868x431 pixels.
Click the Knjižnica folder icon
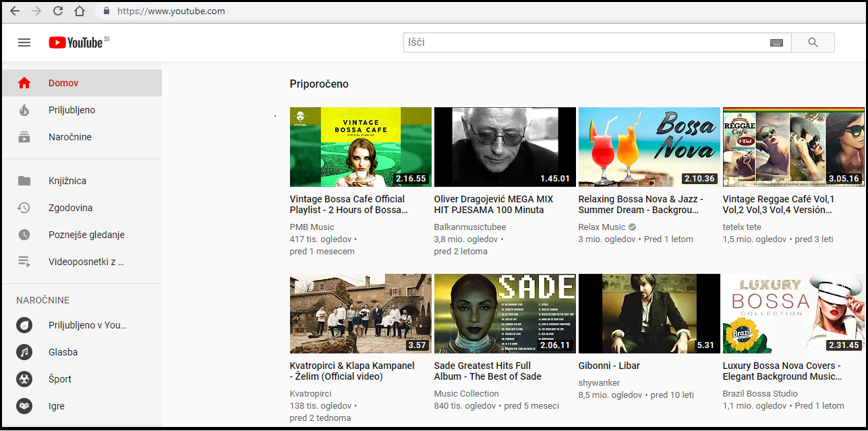click(24, 181)
